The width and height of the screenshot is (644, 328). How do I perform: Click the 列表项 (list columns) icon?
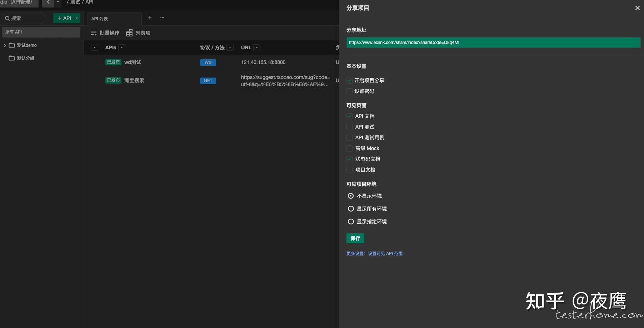(x=129, y=33)
